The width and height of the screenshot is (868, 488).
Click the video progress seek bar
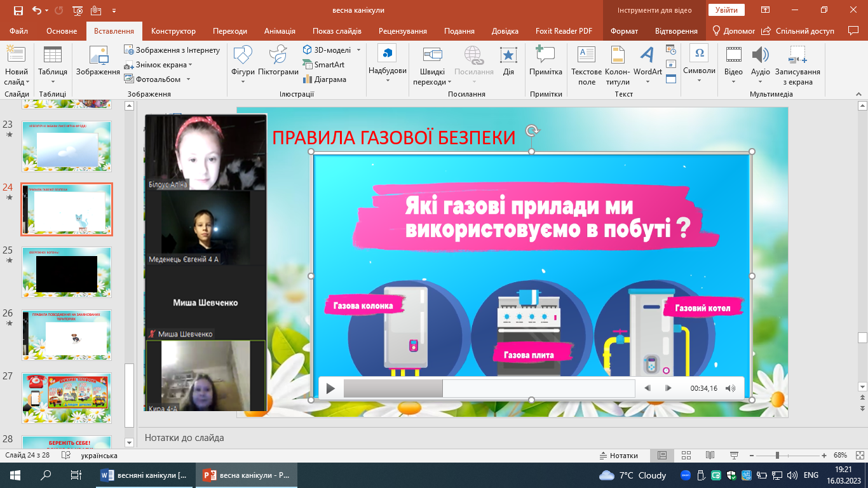(489, 388)
